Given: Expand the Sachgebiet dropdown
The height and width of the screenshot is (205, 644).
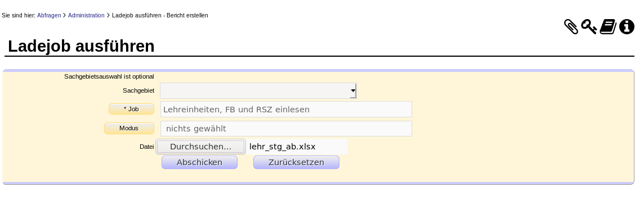Looking at the screenshot, I should 258,90.
